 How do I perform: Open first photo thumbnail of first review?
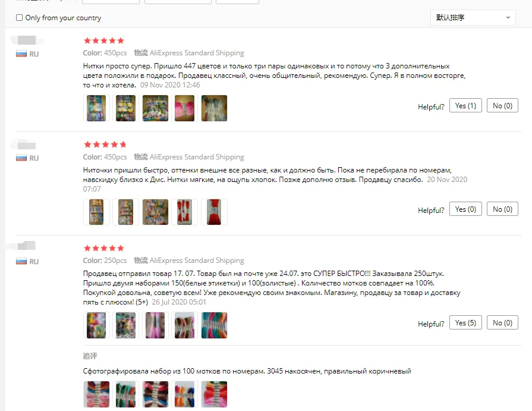tap(96, 108)
